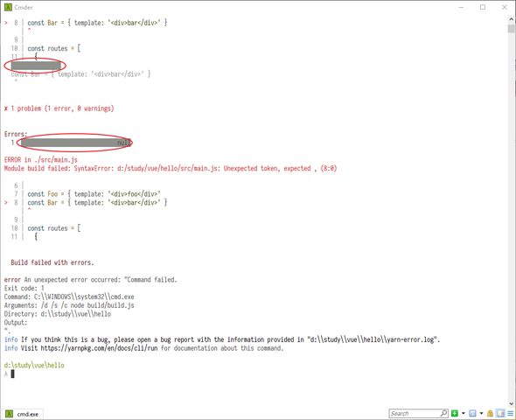Click the lock console padlock icon
The height and width of the screenshot is (420, 516).
[x=490, y=413]
